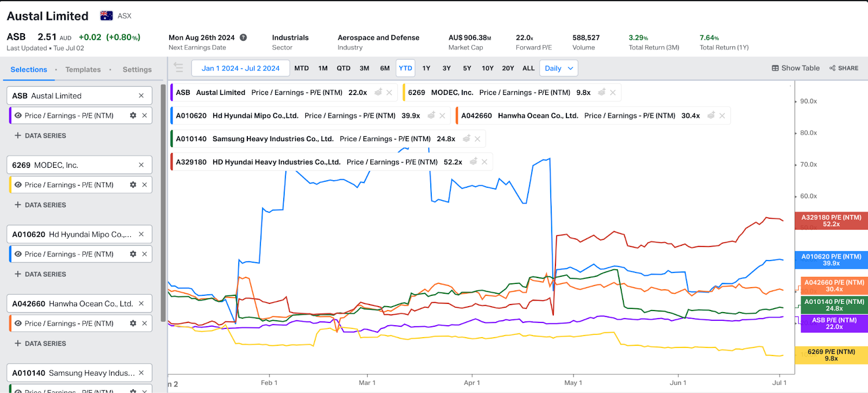Open the Daily frequency dropdown

click(559, 68)
